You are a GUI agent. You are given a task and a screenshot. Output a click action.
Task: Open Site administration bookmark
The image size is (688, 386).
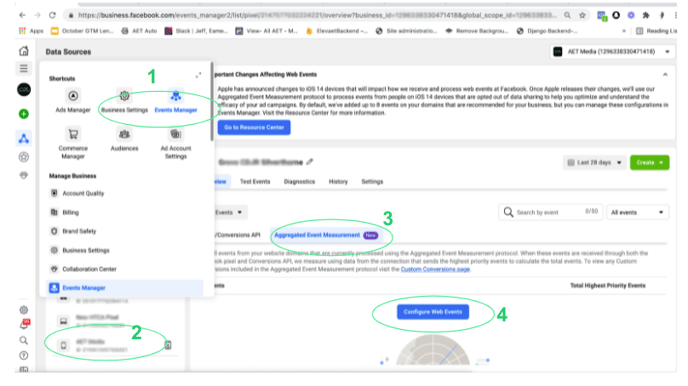[407, 31]
